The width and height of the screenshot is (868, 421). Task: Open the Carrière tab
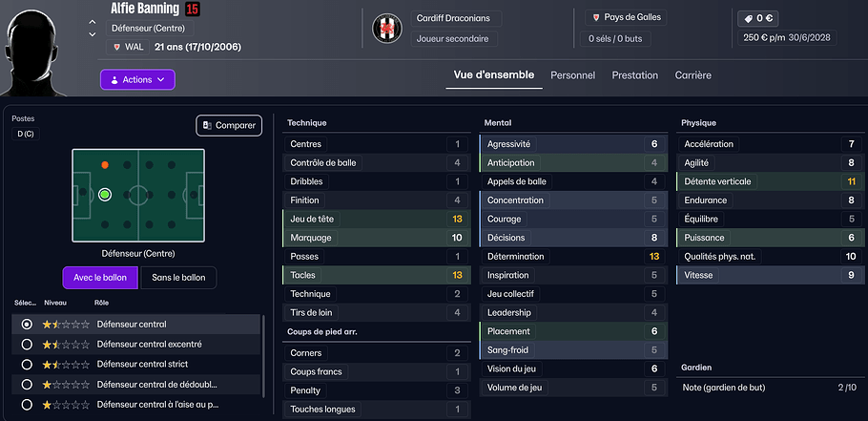[692, 75]
